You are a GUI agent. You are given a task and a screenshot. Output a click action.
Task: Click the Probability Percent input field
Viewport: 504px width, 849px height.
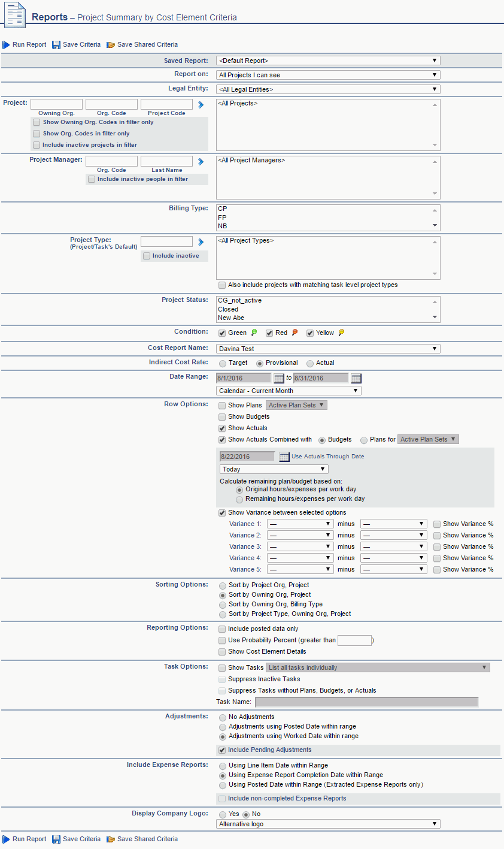[x=354, y=640]
